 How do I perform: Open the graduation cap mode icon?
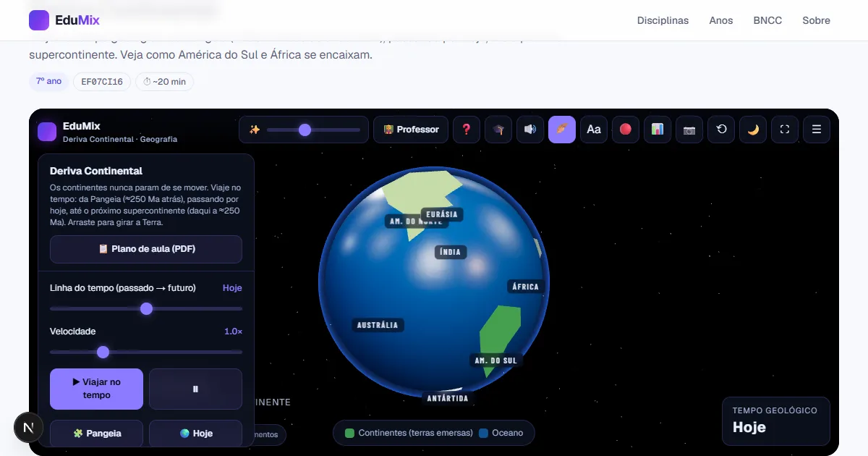(498, 130)
